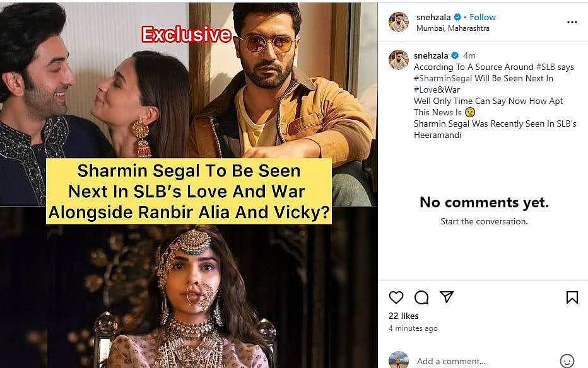Click your own avatar next to the comment box

398,360
